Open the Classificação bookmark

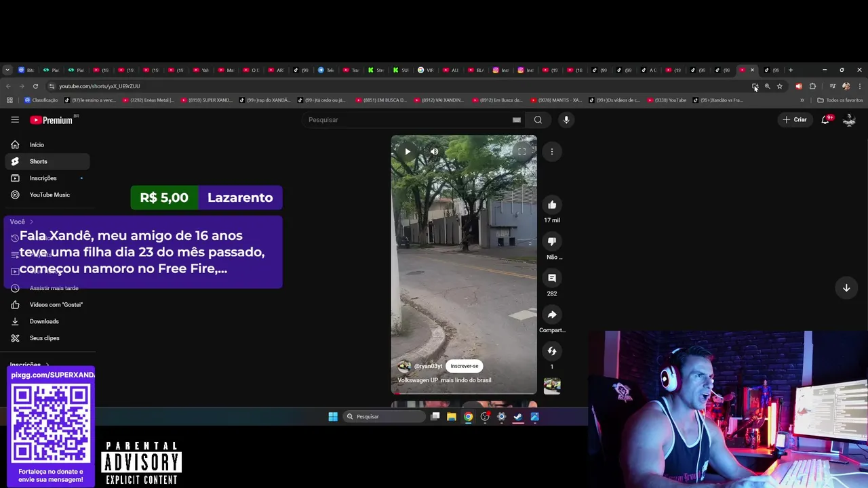[x=41, y=100]
